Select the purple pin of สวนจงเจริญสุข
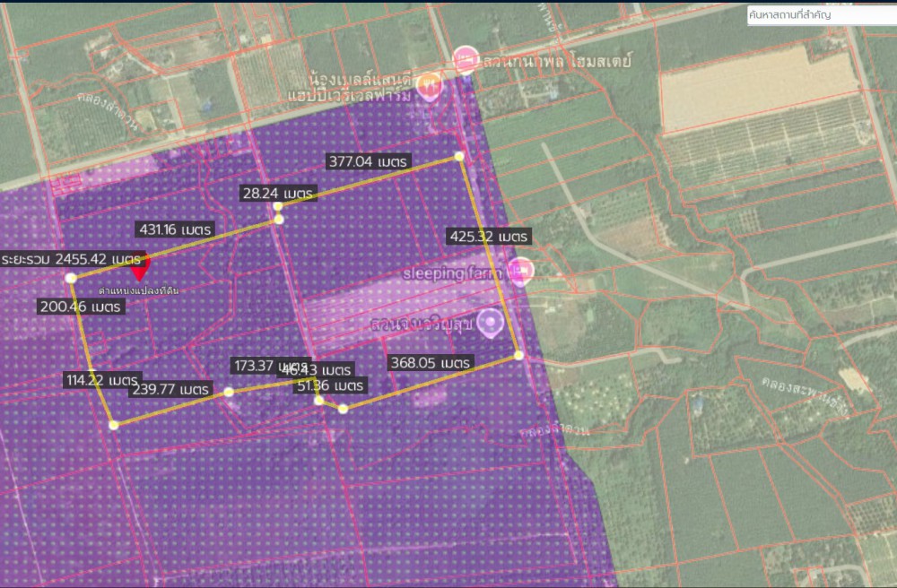Image resolution: width=897 pixels, height=588 pixels. coord(491,323)
